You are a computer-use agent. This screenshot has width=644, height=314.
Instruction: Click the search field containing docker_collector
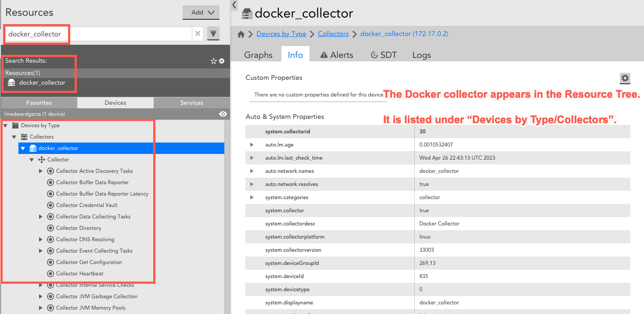pyautogui.click(x=98, y=34)
